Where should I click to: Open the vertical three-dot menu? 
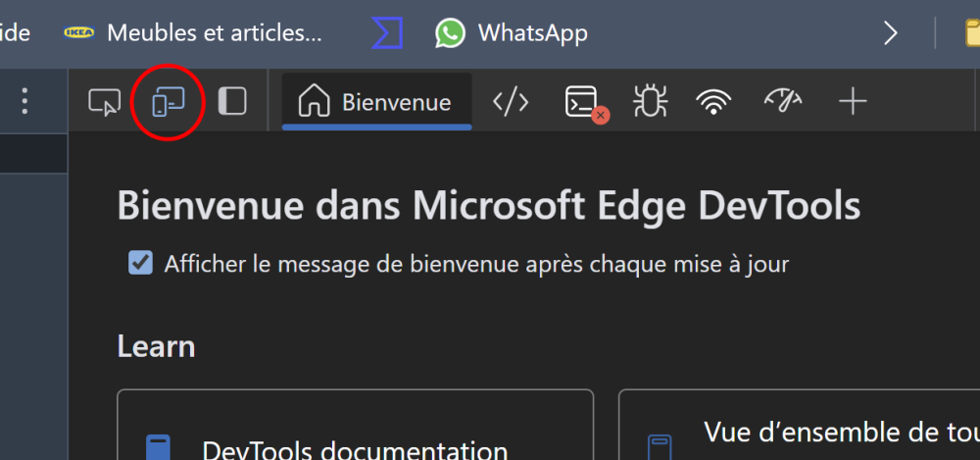point(25,101)
